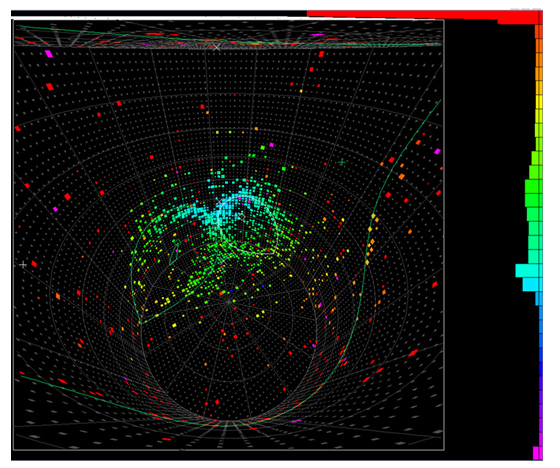Image resolution: width=560 pixels, height=468 pixels.
Task: Select the white diamond marker inside the ring
Action: pyautogui.click(x=242, y=217)
